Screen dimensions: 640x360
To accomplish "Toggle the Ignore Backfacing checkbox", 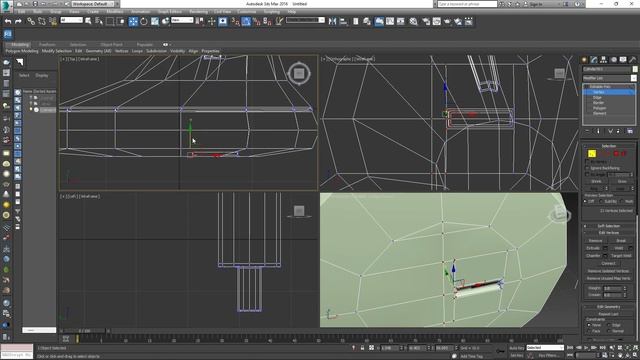I will click(x=587, y=168).
